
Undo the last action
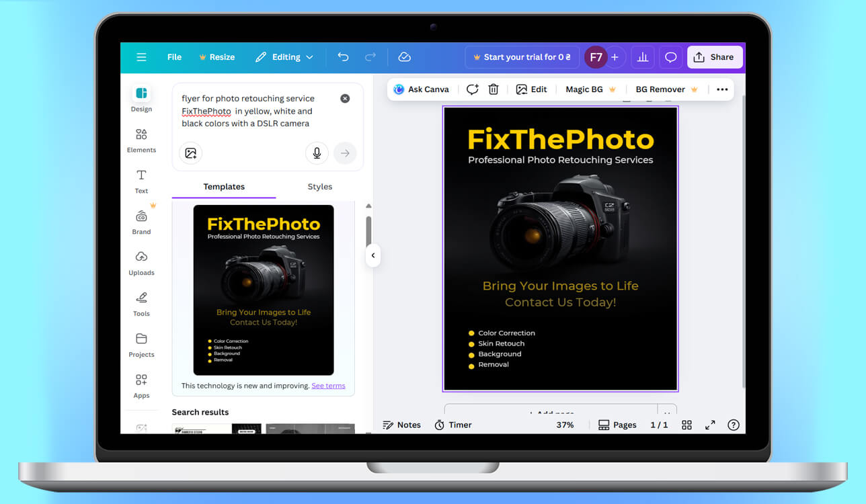(343, 57)
